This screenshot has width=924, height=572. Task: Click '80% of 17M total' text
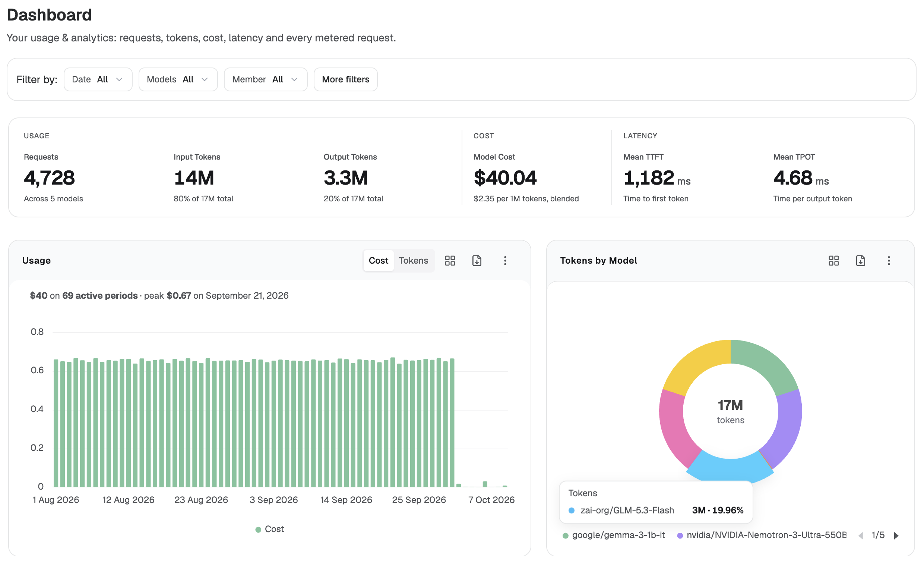click(x=203, y=199)
